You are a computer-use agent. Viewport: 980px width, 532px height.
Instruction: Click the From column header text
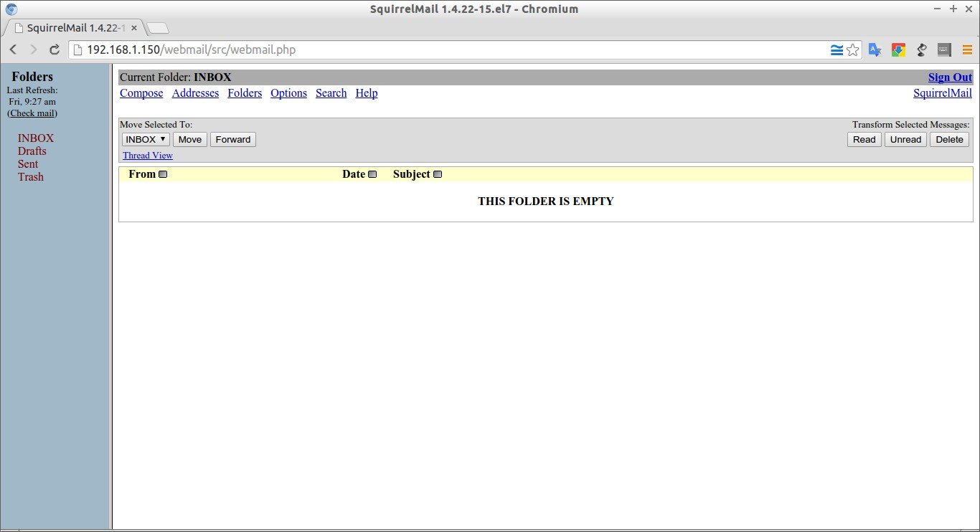coord(142,174)
